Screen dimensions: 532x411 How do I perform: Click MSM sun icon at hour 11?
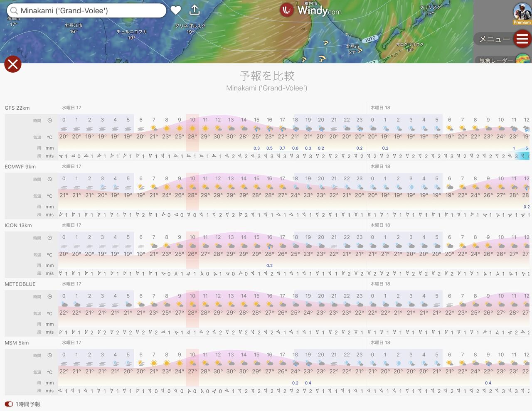click(x=205, y=363)
